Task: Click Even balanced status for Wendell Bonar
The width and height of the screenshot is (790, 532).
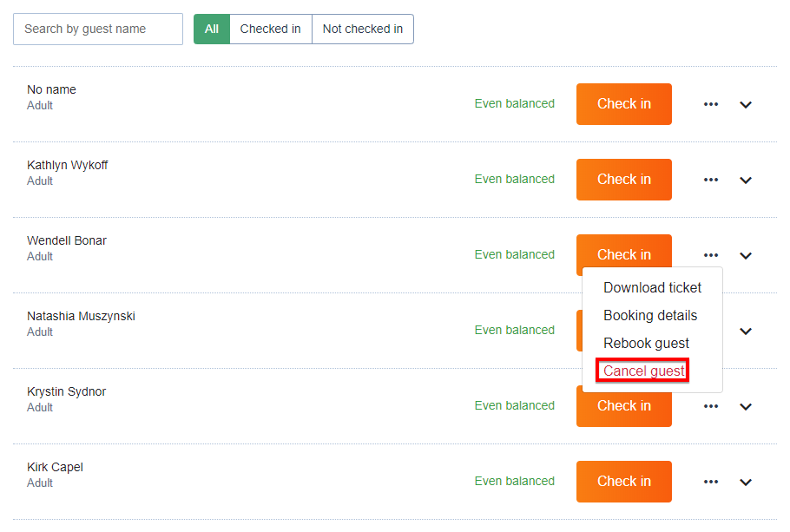Action: pos(515,255)
